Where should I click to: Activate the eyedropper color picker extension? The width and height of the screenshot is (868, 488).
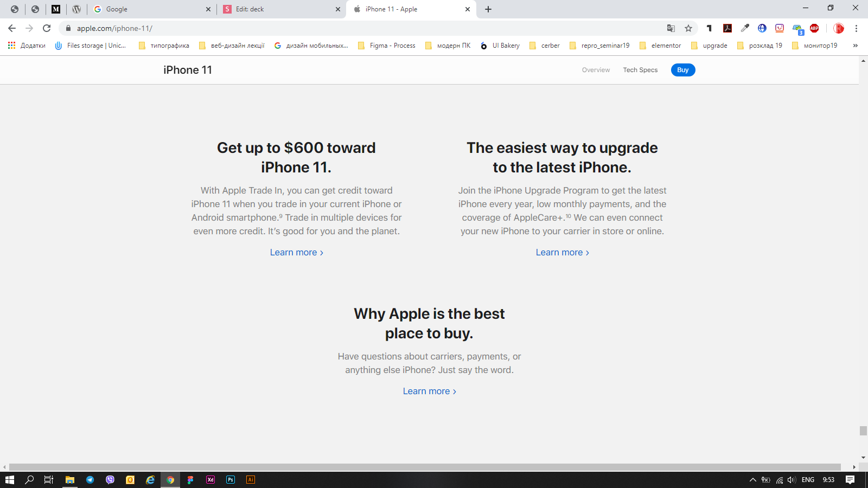coord(745,28)
